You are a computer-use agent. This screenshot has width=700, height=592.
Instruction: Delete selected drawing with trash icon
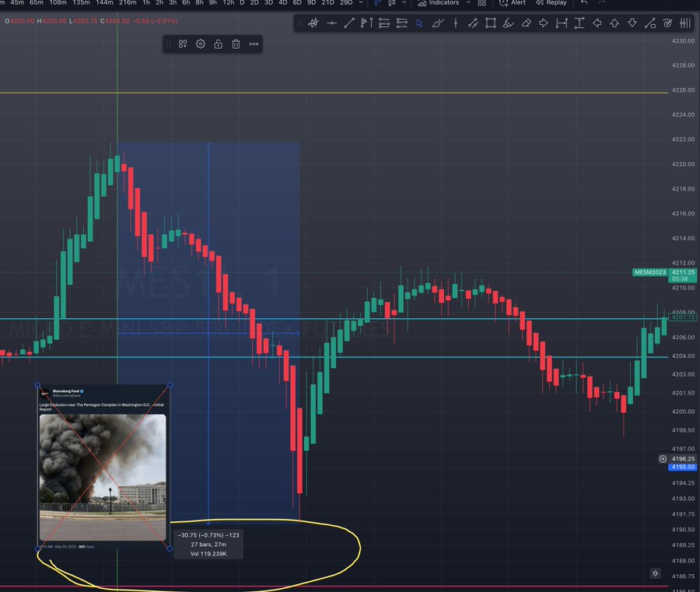(x=236, y=44)
